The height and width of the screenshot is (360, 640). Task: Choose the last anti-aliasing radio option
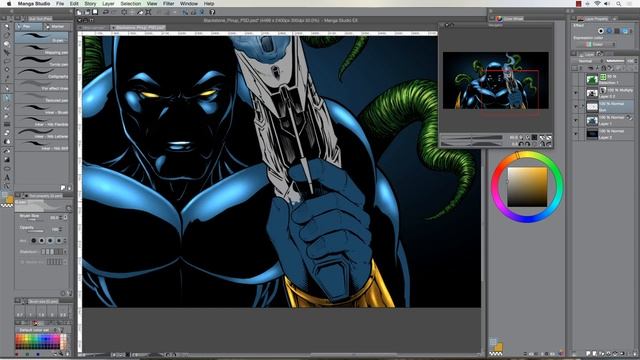click(59, 241)
